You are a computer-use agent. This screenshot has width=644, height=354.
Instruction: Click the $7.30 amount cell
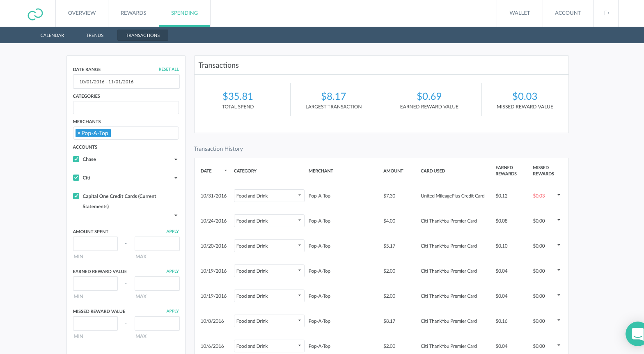389,196
